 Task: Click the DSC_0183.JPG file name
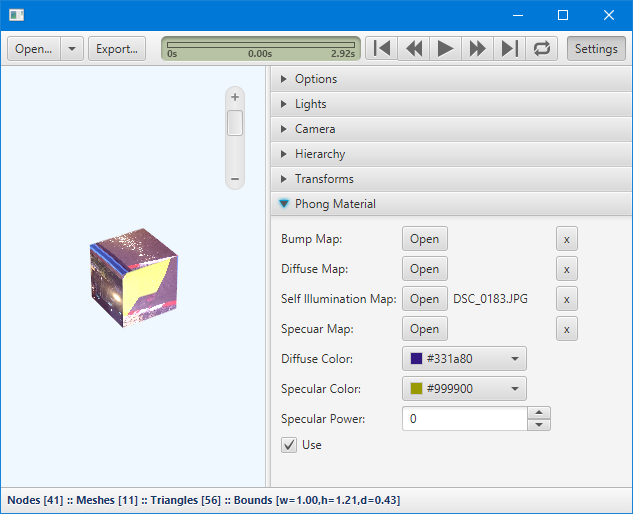point(490,299)
